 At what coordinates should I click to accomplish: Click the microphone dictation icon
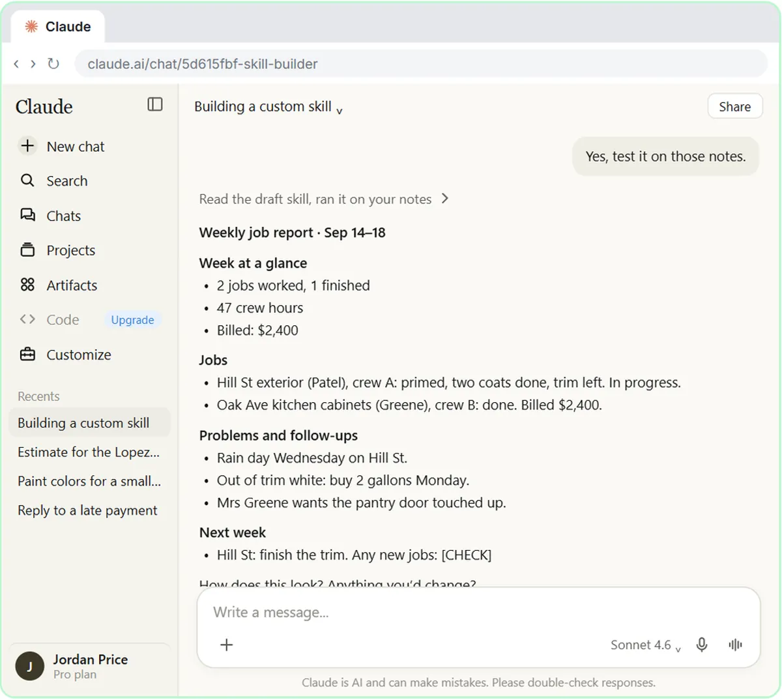(702, 645)
